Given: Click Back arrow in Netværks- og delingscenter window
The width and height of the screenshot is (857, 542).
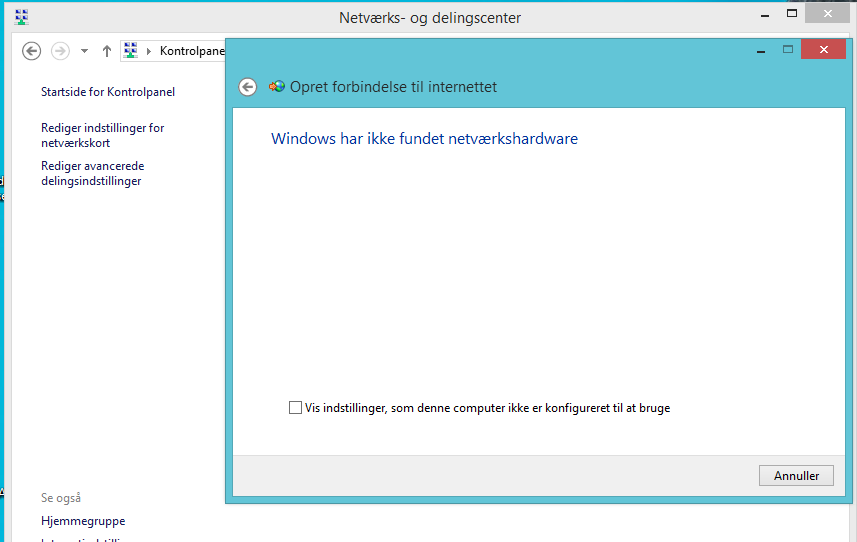Looking at the screenshot, I should click(x=31, y=51).
